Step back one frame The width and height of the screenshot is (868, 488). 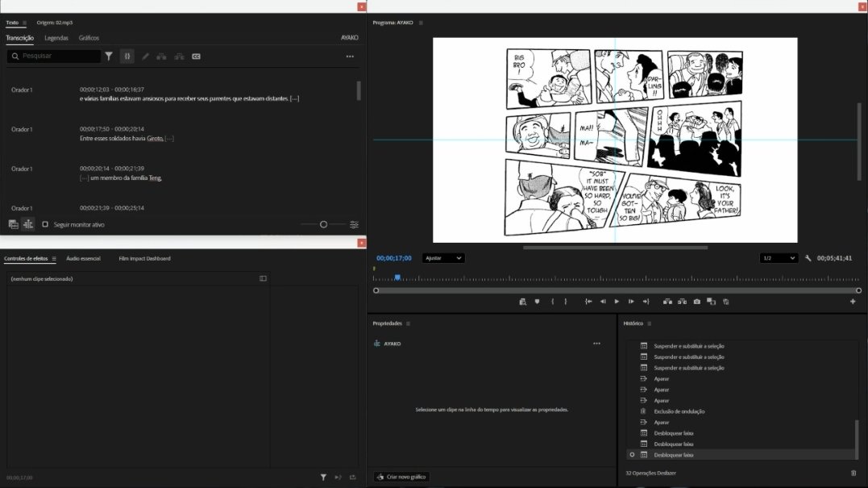point(603,302)
